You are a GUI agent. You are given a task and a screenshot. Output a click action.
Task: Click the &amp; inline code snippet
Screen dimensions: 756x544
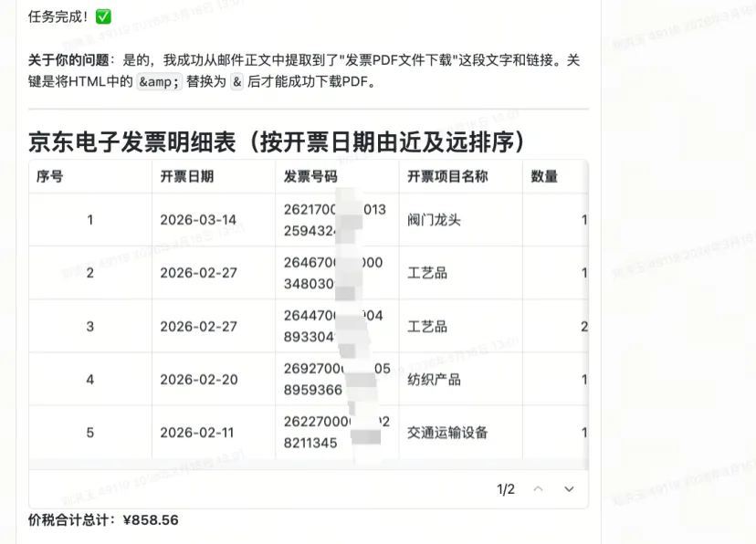click(159, 82)
